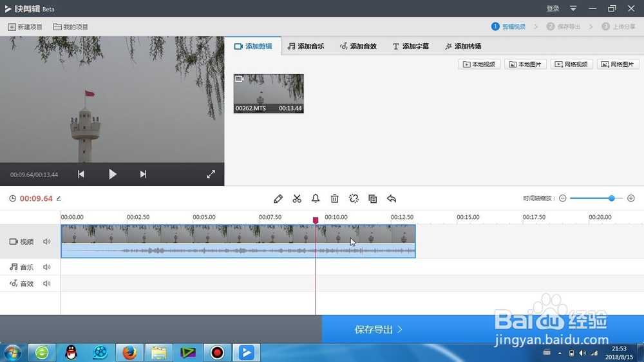This screenshot has width=644, height=362.
Task: Go to step 2 保存导出
Action: pyautogui.click(x=563, y=26)
